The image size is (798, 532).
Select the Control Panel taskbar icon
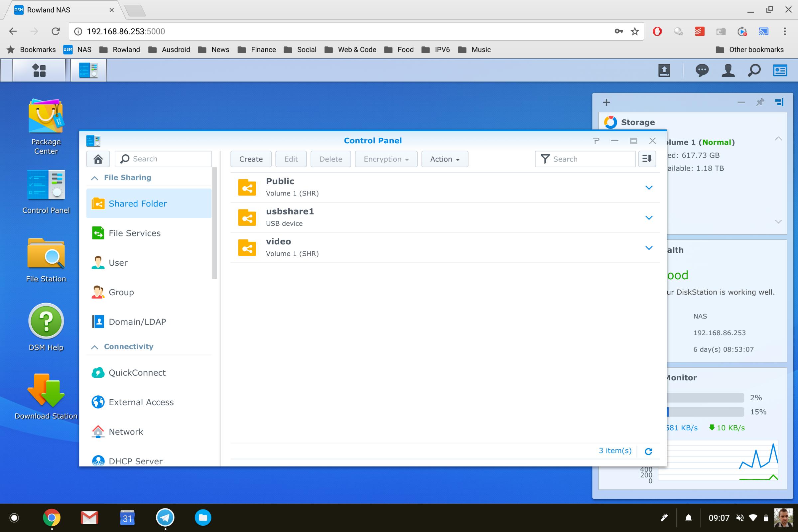tap(88, 70)
